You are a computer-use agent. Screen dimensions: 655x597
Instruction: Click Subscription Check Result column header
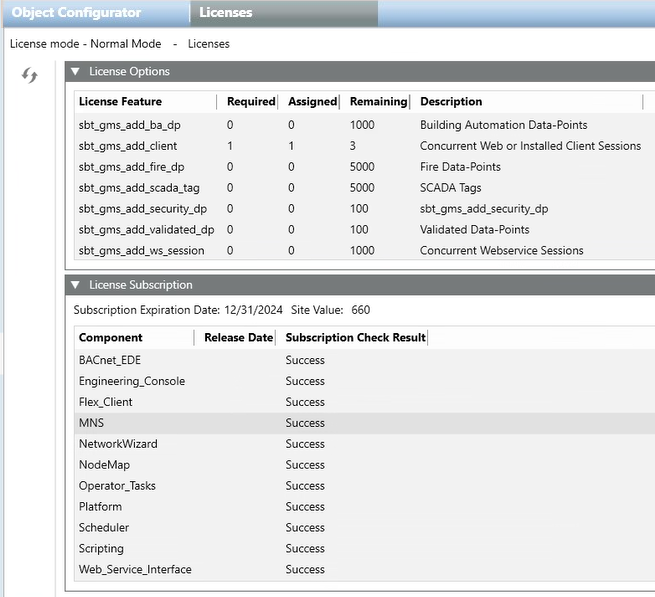(x=355, y=338)
